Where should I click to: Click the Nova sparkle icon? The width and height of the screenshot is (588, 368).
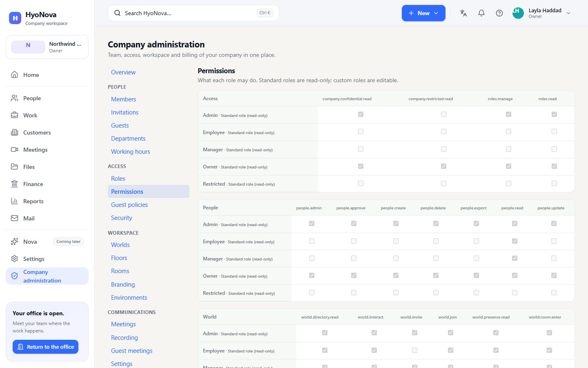click(15, 242)
